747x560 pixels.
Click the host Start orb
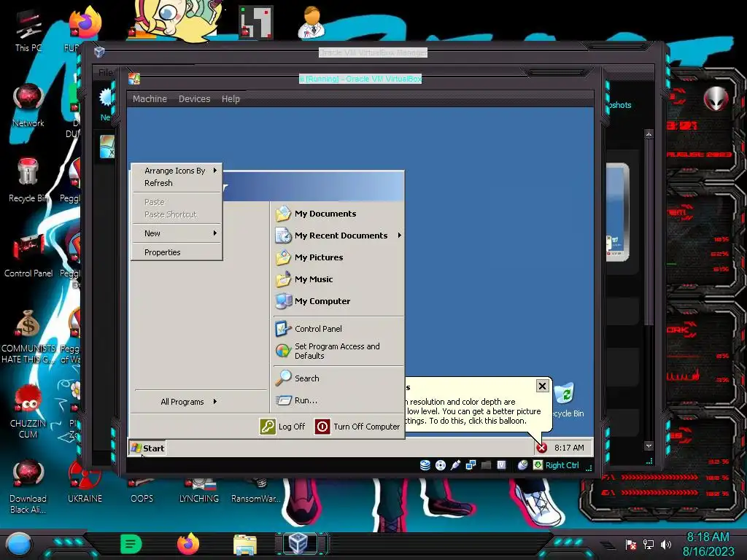pyautogui.click(x=18, y=545)
